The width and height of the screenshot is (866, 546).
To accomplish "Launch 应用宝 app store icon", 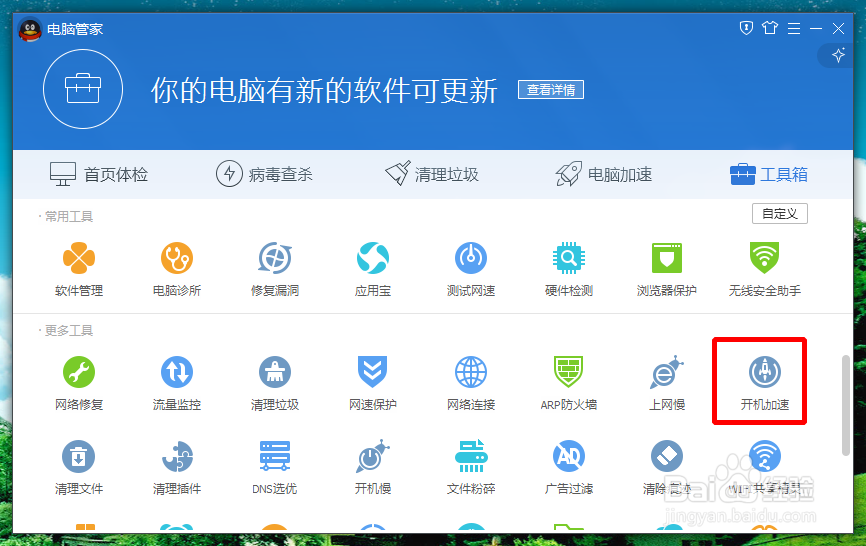I will tap(373, 269).
